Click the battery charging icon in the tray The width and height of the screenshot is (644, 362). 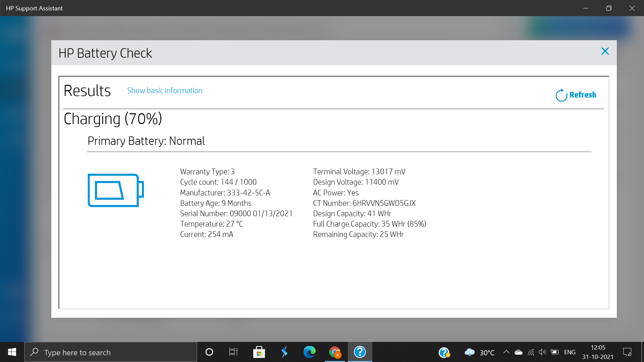coord(555,352)
